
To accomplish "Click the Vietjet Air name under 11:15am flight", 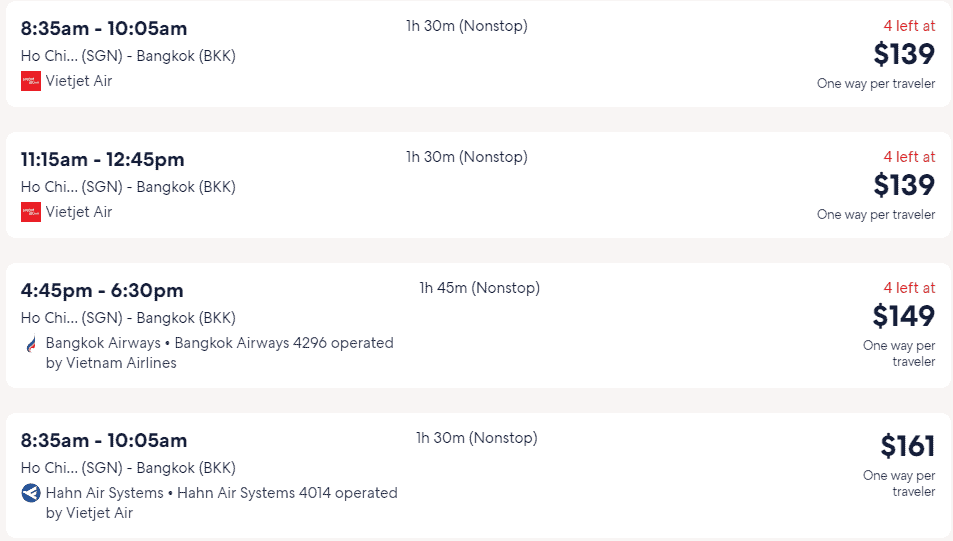I will click(x=79, y=212).
